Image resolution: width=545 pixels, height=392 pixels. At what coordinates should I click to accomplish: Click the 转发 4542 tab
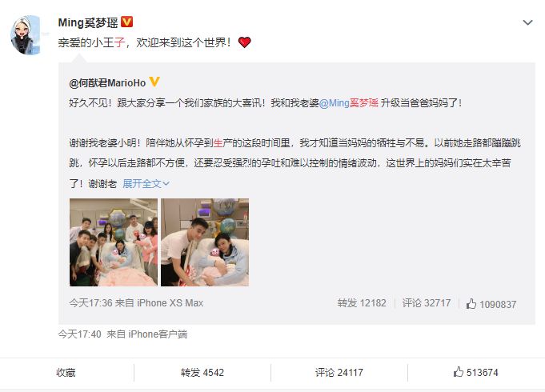tap(202, 373)
